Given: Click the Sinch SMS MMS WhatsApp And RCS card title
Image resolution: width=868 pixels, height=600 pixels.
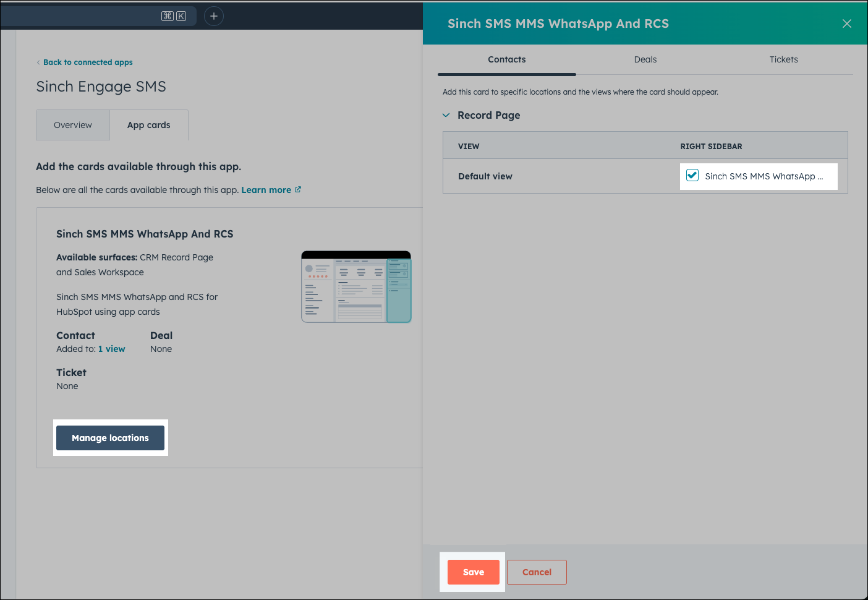Looking at the screenshot, I should [145, 234].
